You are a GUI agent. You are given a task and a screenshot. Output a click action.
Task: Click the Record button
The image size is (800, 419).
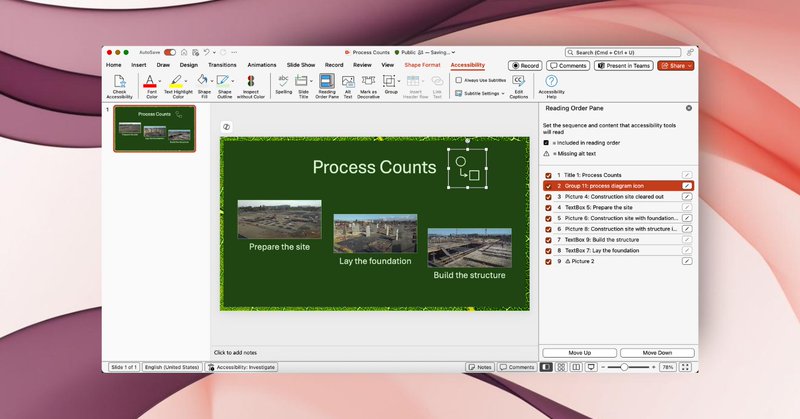point(525,65)
